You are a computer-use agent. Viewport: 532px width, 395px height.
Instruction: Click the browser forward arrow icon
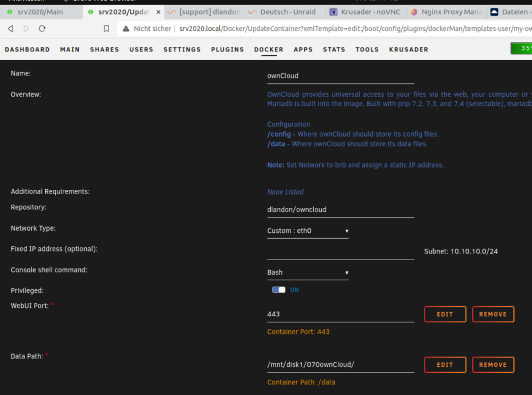(x=26, y=29)
